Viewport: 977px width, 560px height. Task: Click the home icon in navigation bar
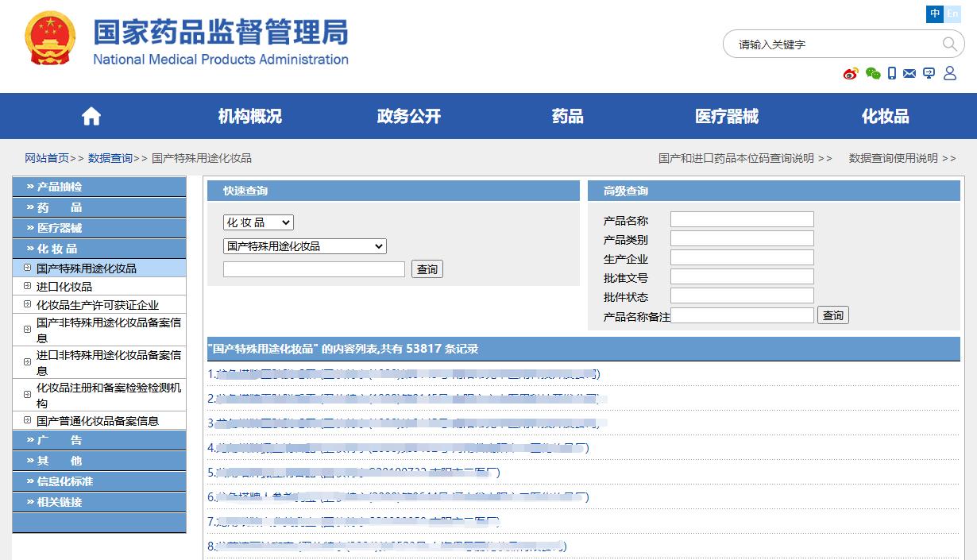click(x=91, y=117)
